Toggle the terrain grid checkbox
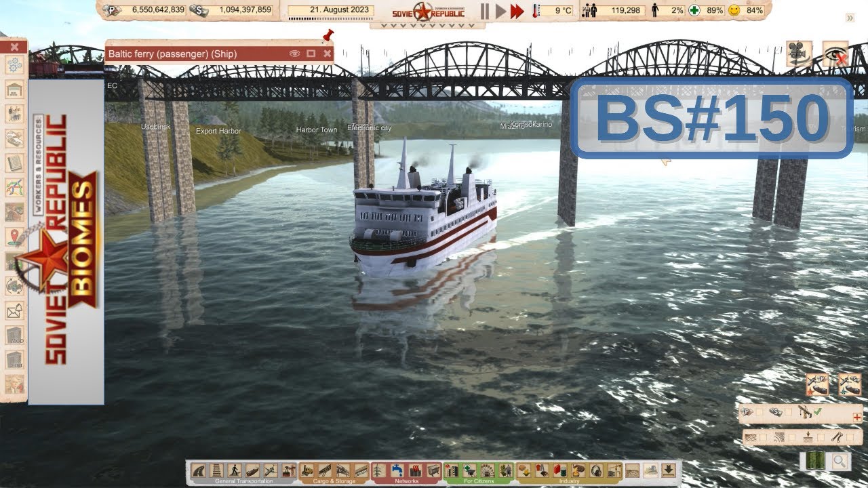Screen dimensions: 868x488 coord(763,437)
